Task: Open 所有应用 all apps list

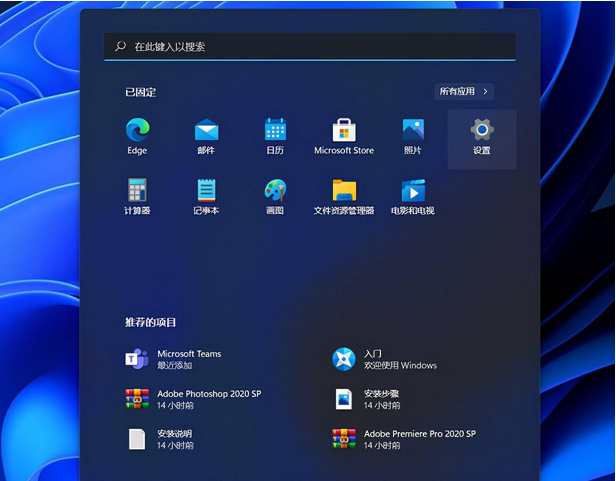Action: 464,92
